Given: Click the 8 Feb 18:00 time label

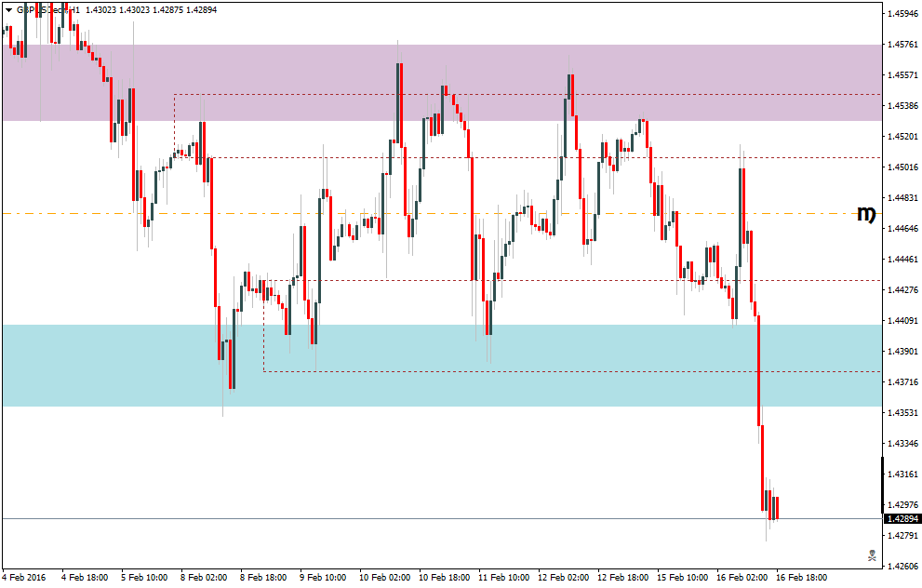Looking at the screenshot, I should 263,578.
